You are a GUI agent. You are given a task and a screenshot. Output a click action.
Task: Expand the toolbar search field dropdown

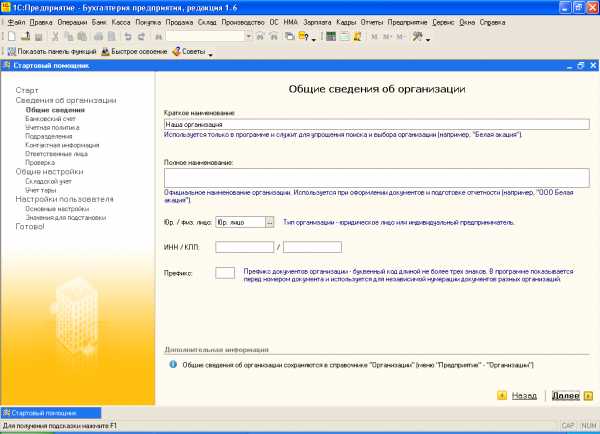pyautogui.click(x=246, y=36)
